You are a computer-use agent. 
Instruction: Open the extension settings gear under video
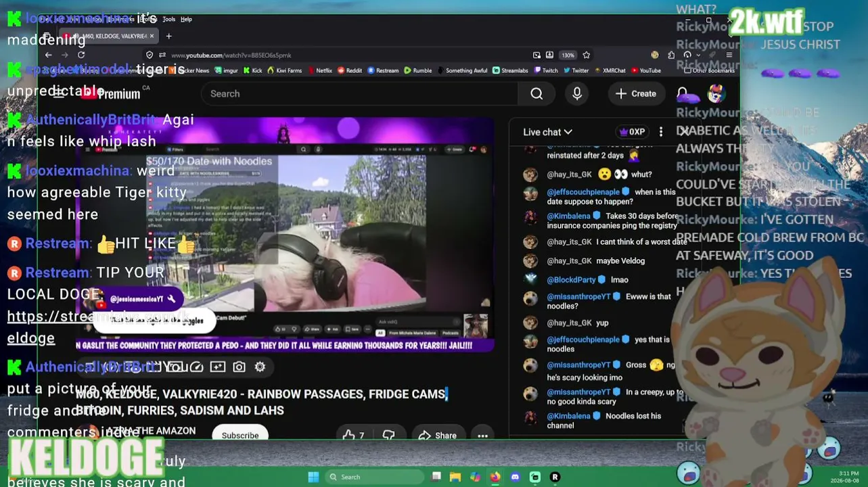(x=260, y=367)
